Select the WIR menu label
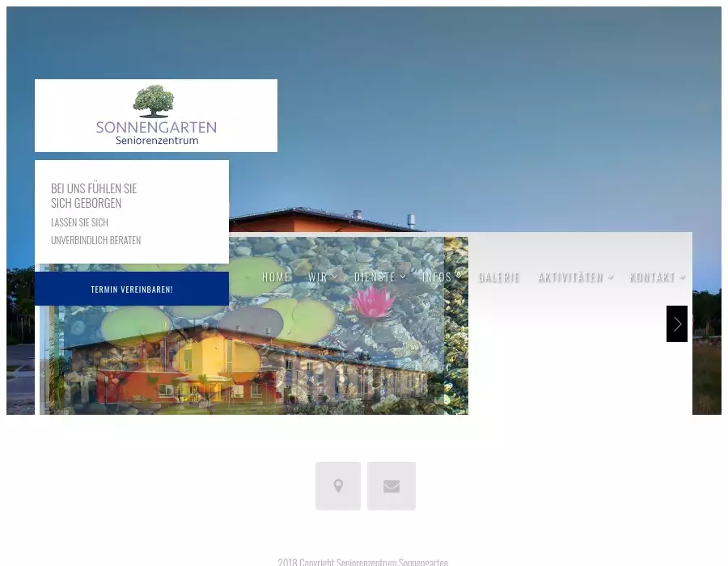This screenshot has height=566, width=728. point(317,277)
